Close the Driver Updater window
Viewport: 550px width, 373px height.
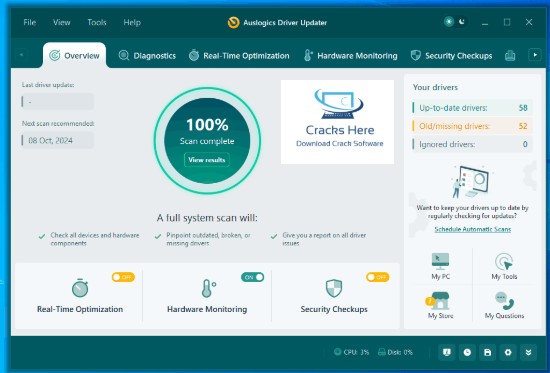529,22
